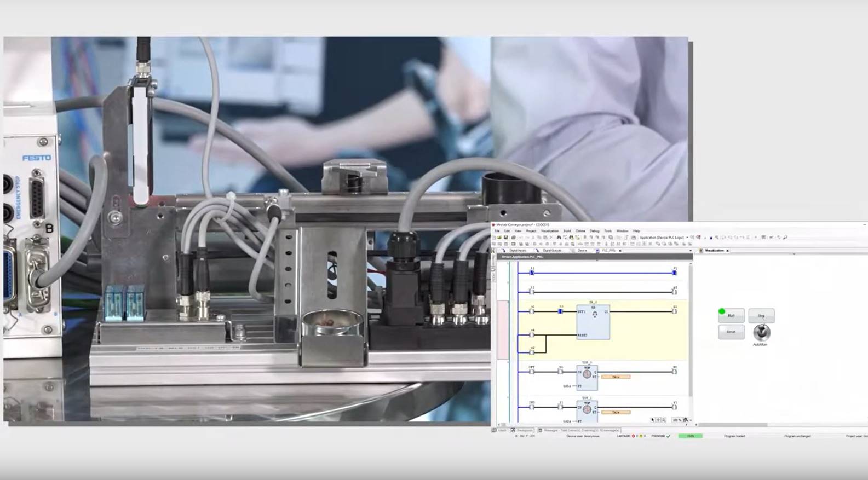Image resolution: width=868 pixels, height=480 pixels.
Task: Click the magnifier icon at toolbar end
Action: click(785, 238)
